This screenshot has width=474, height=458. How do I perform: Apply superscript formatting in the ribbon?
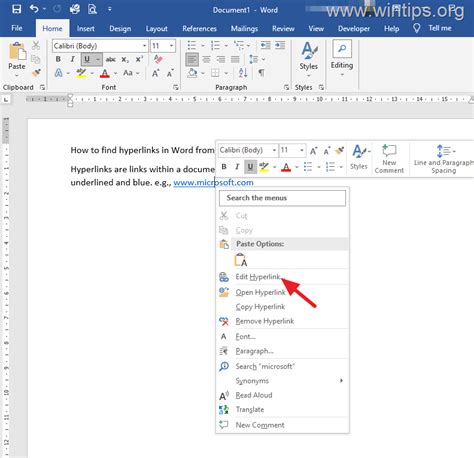point(139,59)
